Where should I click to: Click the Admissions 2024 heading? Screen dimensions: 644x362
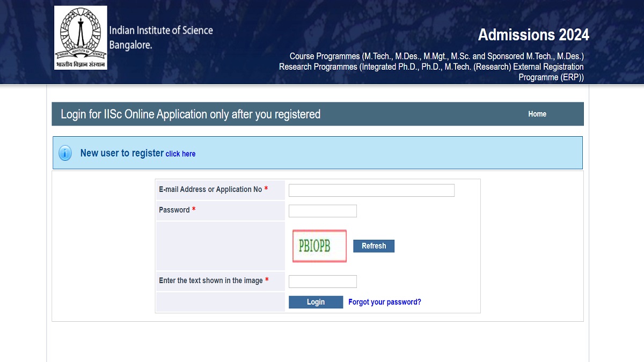pos(533,34)
